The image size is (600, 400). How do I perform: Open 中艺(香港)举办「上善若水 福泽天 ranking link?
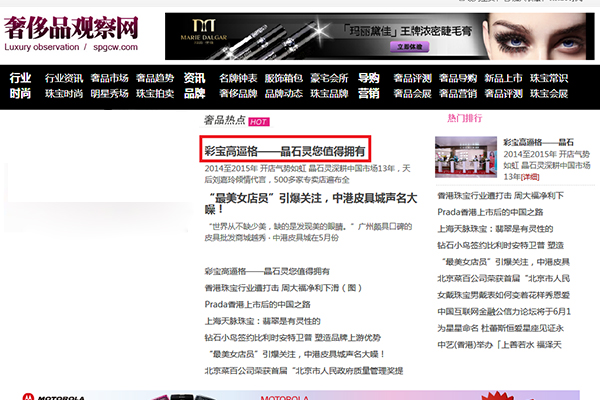coord(499,345)
